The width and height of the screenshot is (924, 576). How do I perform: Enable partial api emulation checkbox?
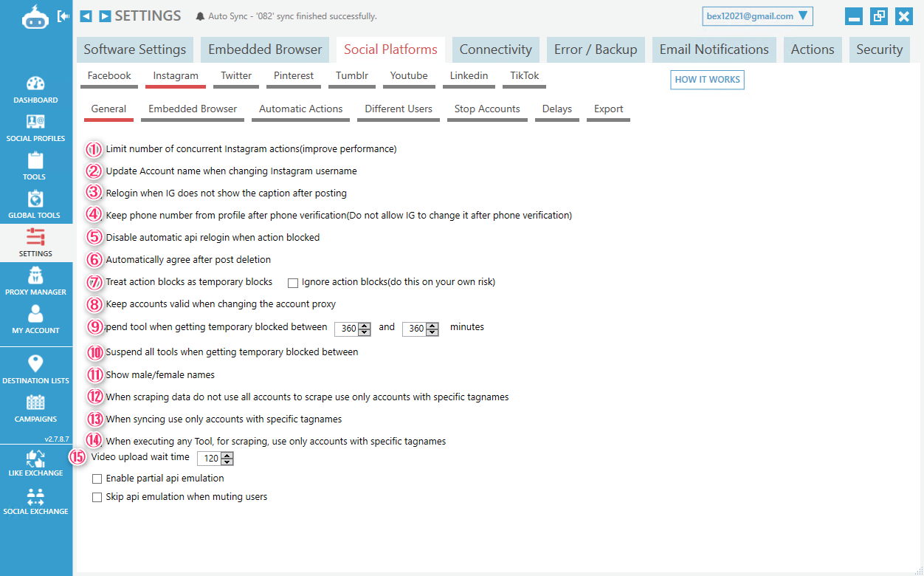tap(97, 479)
